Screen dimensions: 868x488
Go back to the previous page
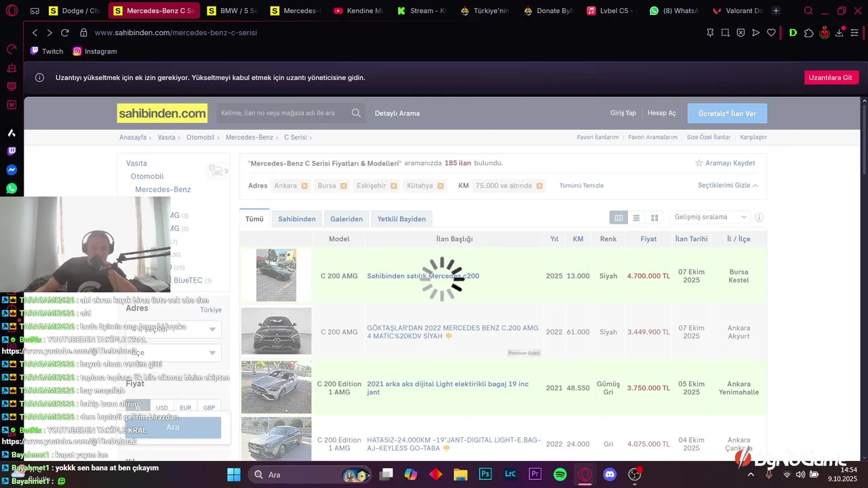35,33
